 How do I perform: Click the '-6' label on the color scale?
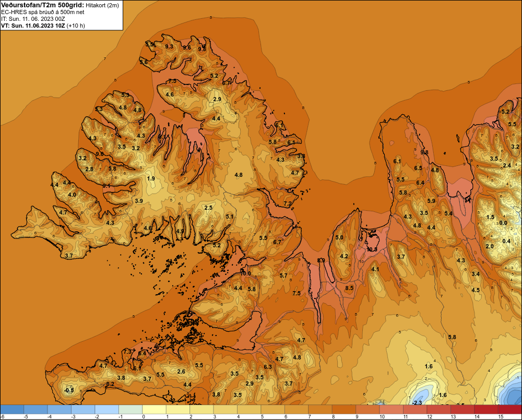point(2,417)
